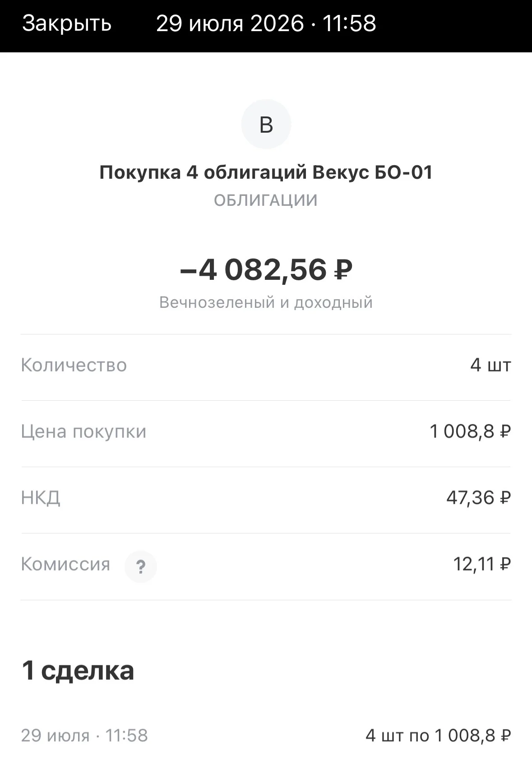The width and height of the screenshot is (532, 765).
Task: Select the purchase price 1 008,8 ₽
Action: [x=471, y=432]
